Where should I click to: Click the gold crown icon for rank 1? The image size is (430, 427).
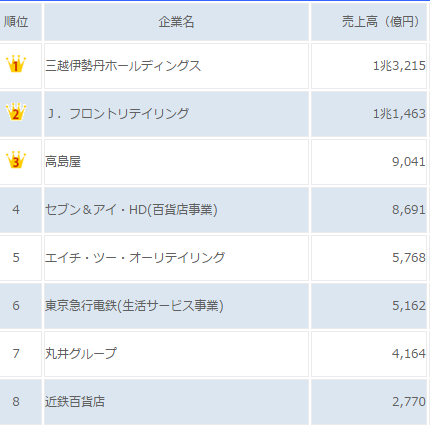tap(16, 64)
